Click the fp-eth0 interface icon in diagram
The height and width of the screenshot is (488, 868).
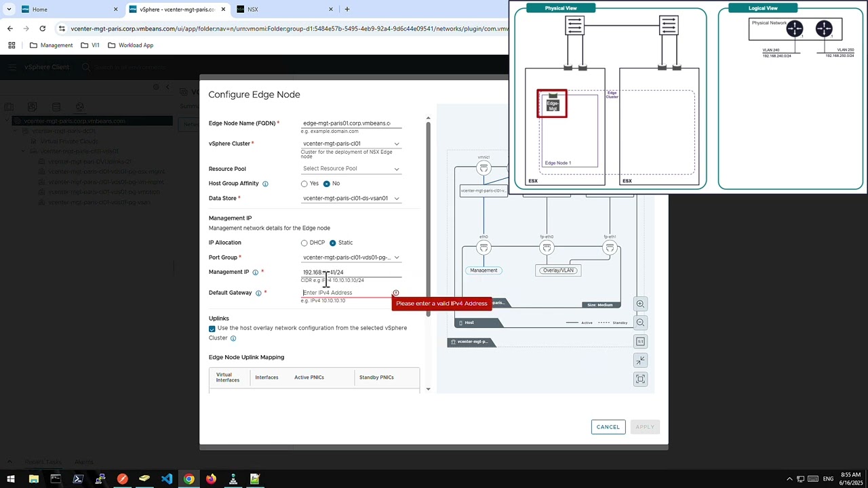547,248
